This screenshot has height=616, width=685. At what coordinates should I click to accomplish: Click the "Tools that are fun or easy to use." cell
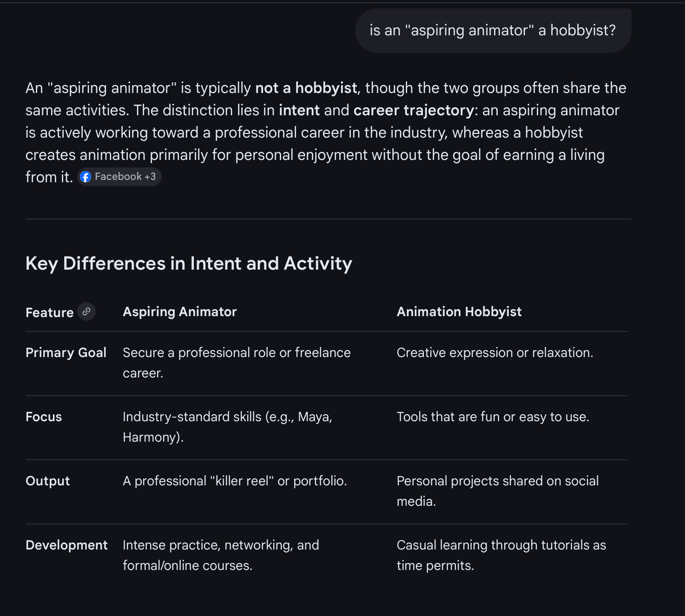point(493,417)
